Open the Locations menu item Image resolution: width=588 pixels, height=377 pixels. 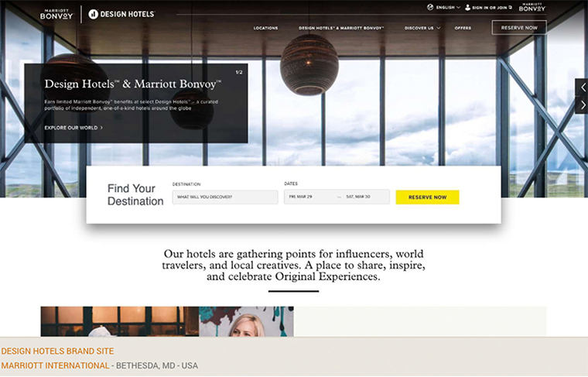(265, 28)
